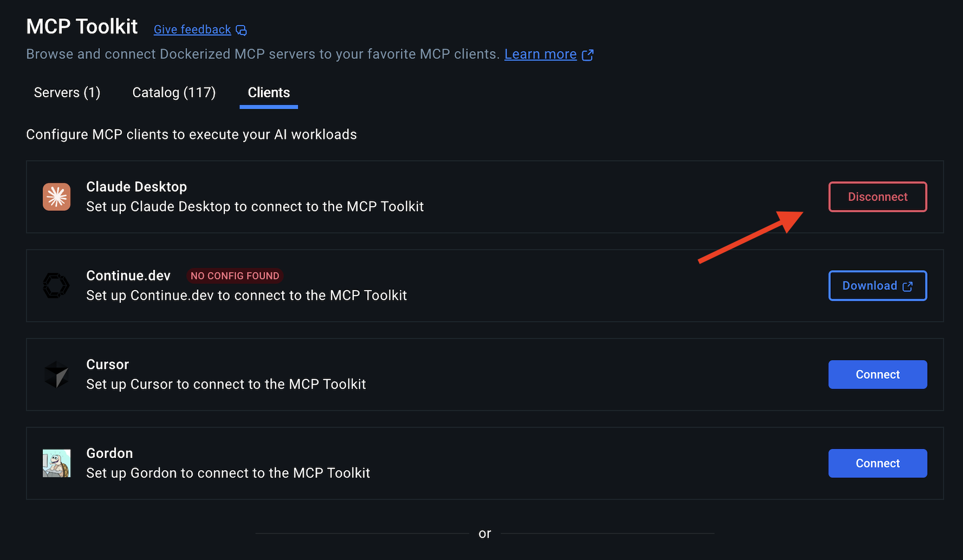Click the Claude Desktop client title
Viewport: 963px width, 560px height.
point(137,186)
